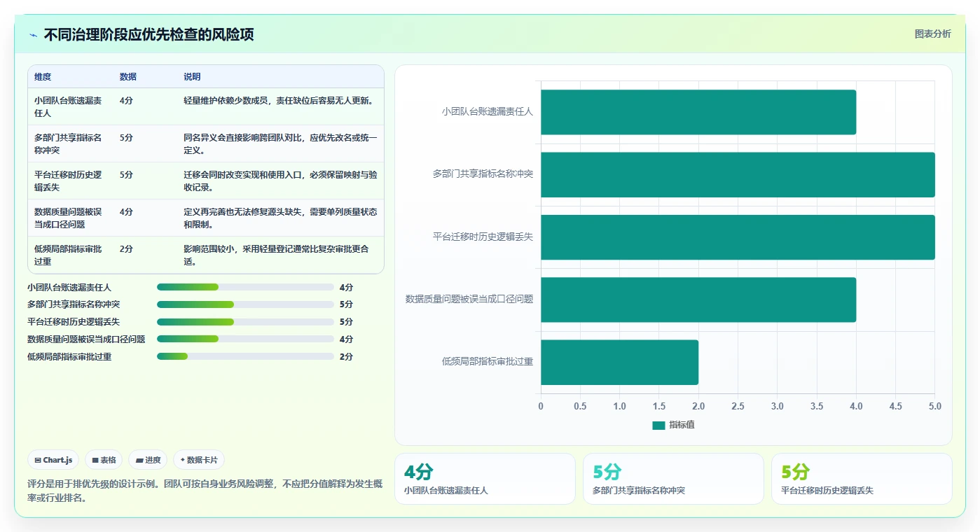Click description starting 轻量维护依赖少数成员
Screen dimensions: 980x532
(281, 100)
